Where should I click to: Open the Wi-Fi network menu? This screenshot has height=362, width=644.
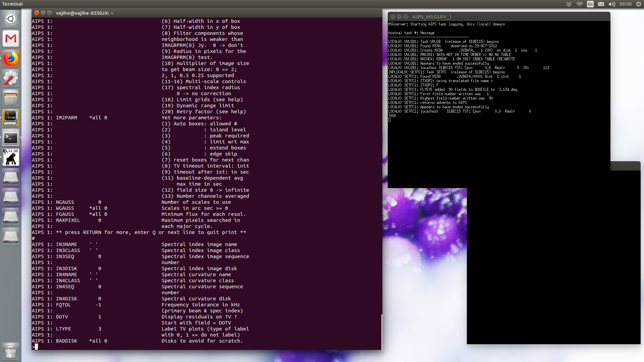580,4
